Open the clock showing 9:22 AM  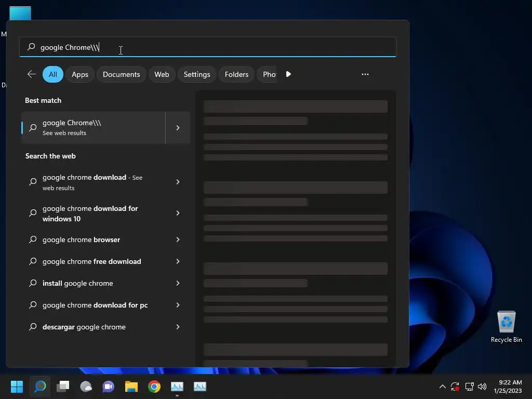pyautogui.click(x=508, y=387)
